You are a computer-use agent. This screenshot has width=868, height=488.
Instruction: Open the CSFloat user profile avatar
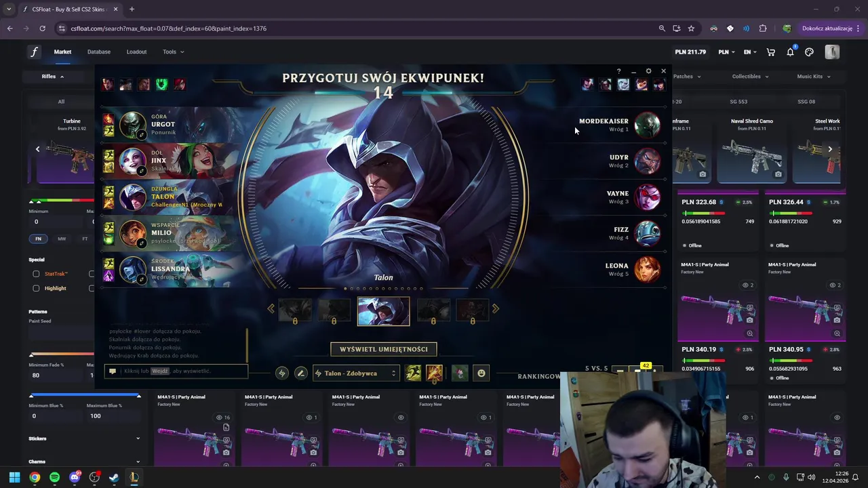tap(832, 52)
